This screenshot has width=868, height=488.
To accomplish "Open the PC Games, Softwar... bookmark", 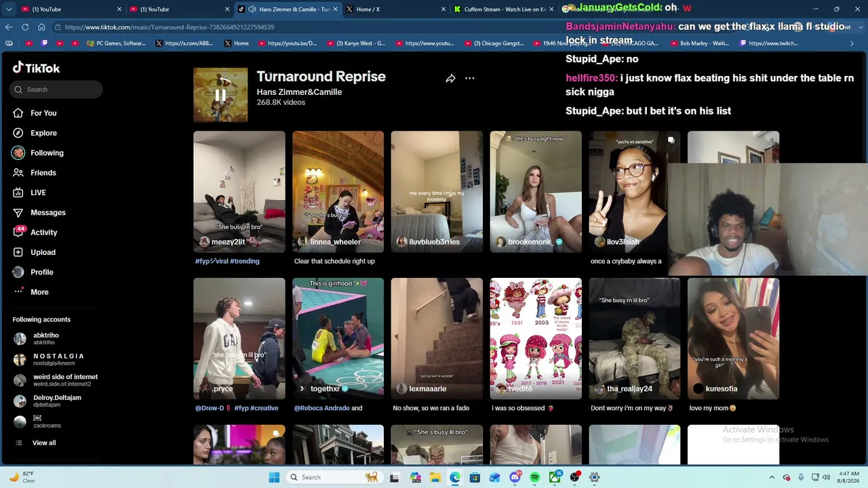I will (x=116, y=43).
